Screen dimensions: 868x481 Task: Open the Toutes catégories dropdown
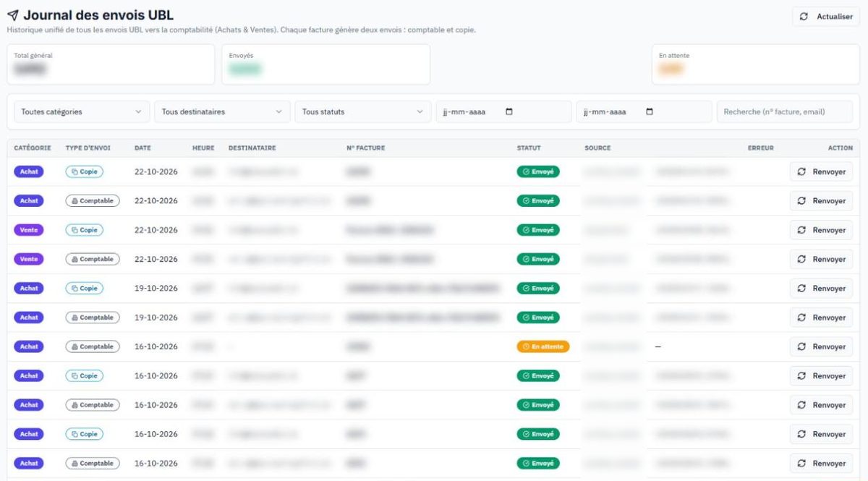click(82, 111)
